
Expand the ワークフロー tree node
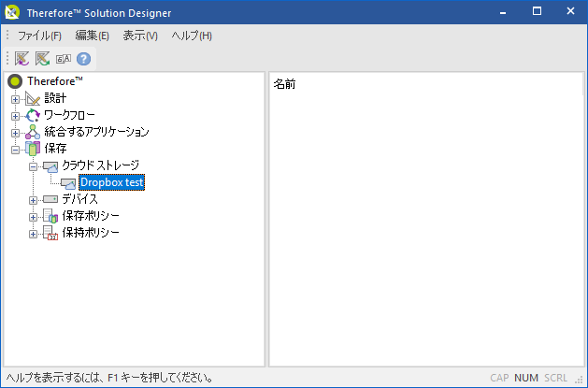click(x=15, y=116)
